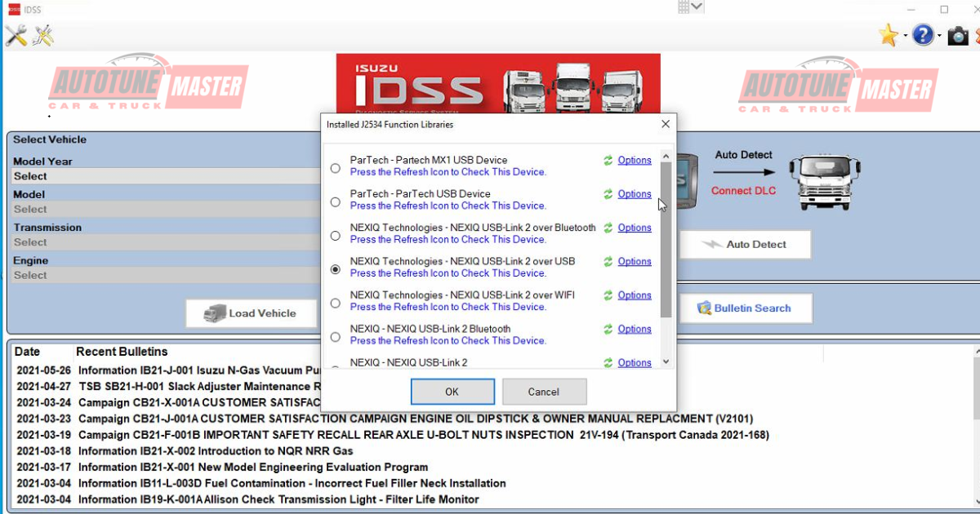Open the IDSS settings tools icon
This screenshot has width=980, height=514.
pyautogui.click(x=16, y=35)
